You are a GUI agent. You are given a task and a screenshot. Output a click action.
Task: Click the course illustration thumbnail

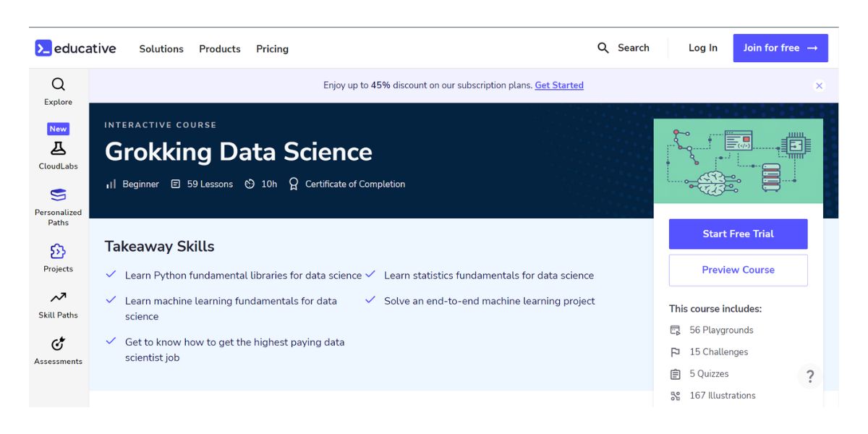pos(739,161)
